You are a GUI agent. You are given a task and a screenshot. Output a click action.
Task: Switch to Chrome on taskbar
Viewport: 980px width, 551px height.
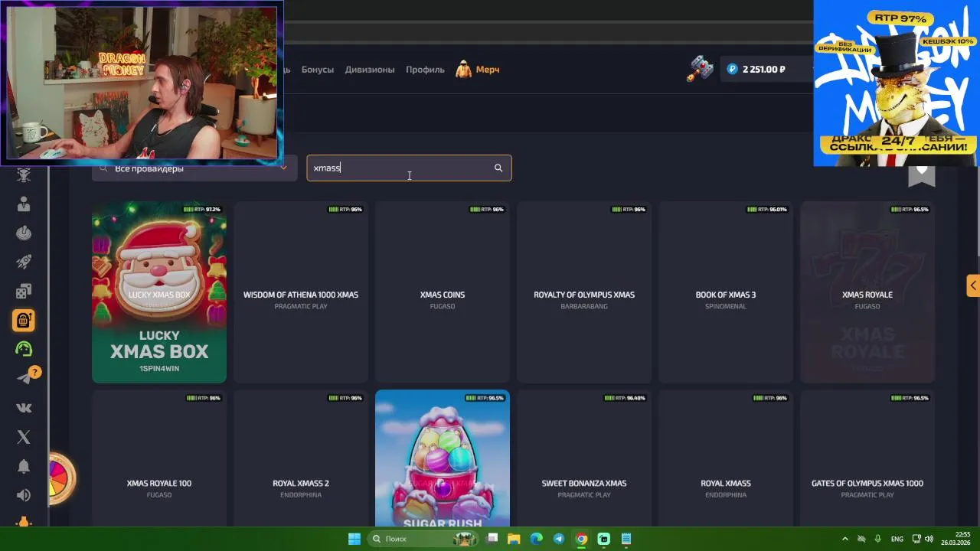coord(581,539)
